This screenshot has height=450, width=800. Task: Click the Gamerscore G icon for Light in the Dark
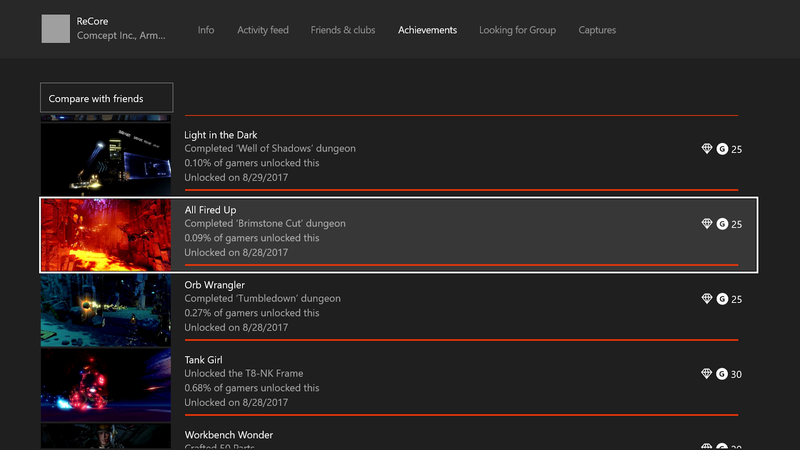722,148
